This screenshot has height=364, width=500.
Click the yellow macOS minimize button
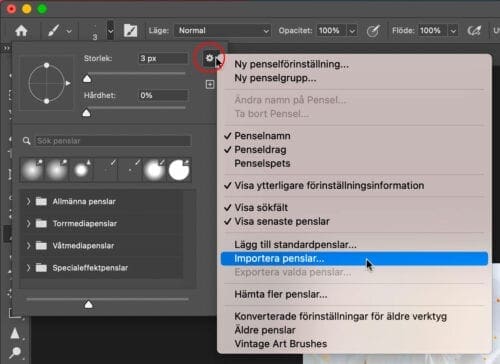(x=27, y=9)
